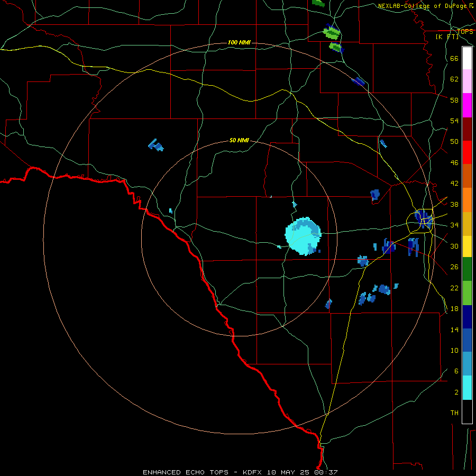The image size is (476, 476).
Task: Click the dark red legend swatch
Action: (x=467, y=129)
